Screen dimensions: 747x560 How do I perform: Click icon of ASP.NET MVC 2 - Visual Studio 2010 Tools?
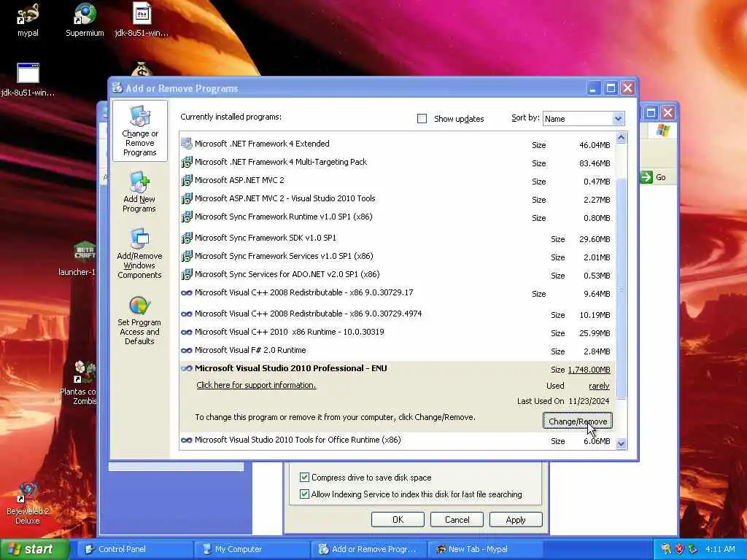point(187,198)
